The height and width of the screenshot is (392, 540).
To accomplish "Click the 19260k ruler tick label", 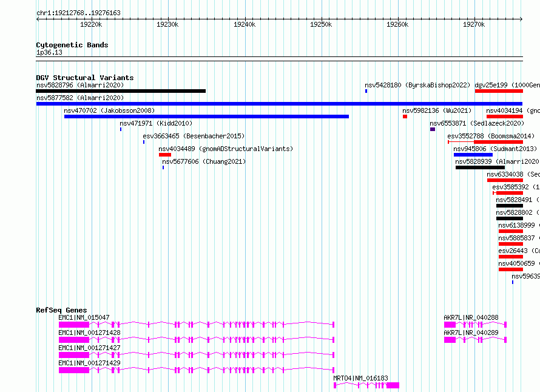I will tap(397, 24).
